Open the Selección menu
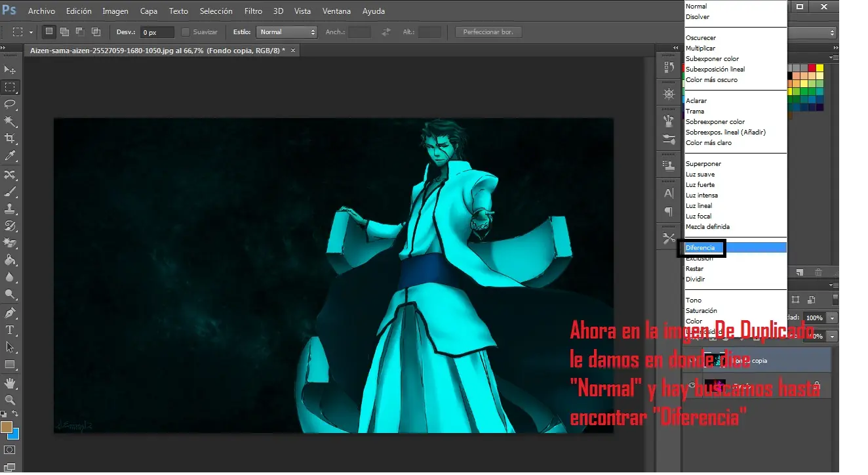 click(x=216, y=11)
